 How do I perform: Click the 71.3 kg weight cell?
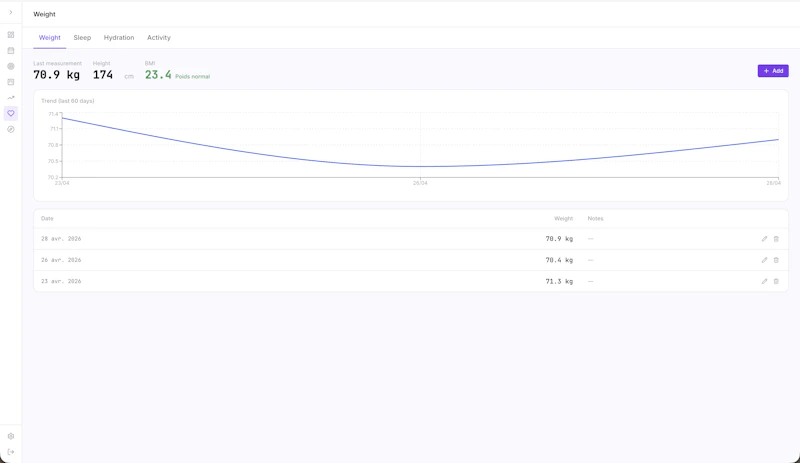559,281
